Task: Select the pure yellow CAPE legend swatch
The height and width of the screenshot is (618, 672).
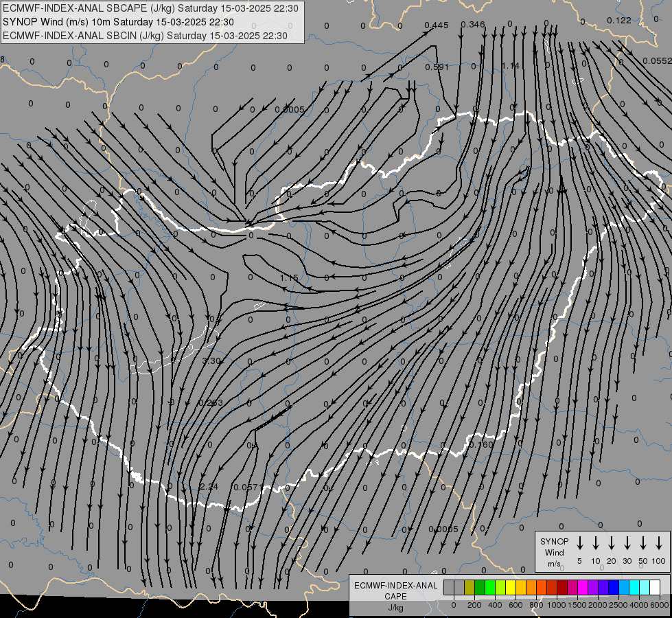Action: tap(511, 587)
